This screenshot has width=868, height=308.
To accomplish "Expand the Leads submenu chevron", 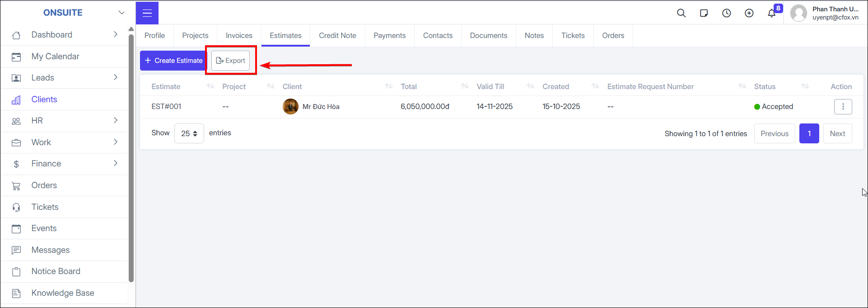I will click(x=116, y=77).
